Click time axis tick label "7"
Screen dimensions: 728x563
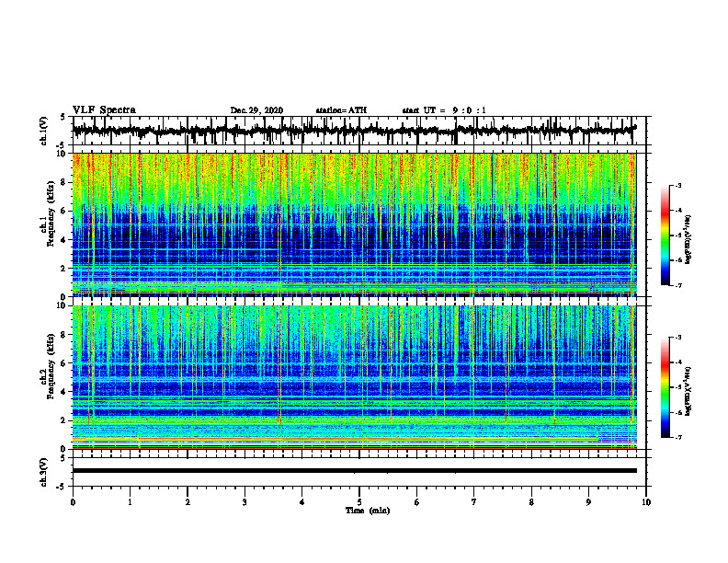pyautogui.click(x=474, y=502)
